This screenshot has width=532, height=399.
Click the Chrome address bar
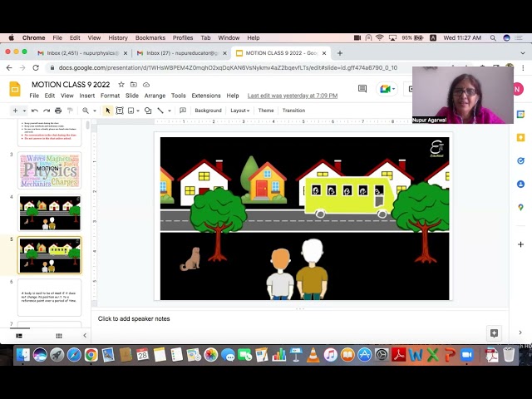(x=227, y=68)
